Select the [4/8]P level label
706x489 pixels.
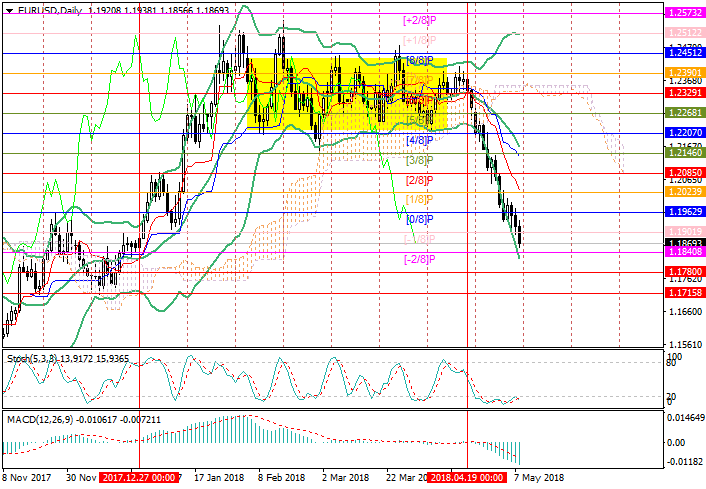pos(418,141)
